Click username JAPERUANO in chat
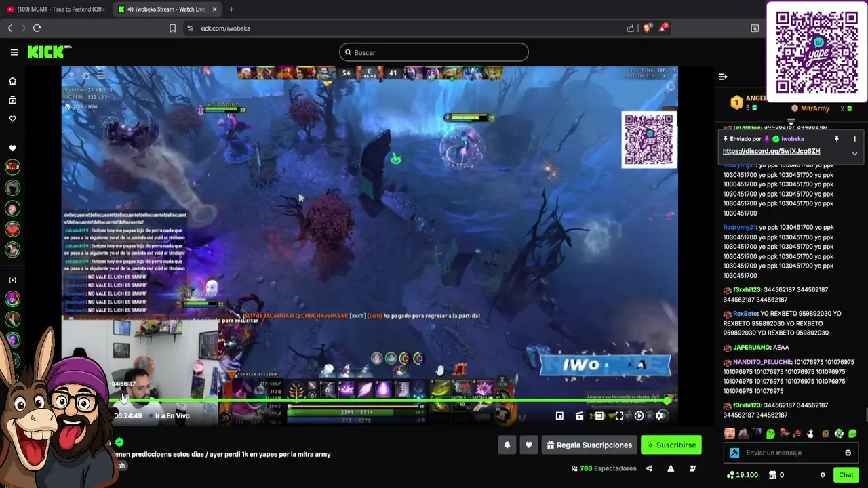 tap(751, 347)
